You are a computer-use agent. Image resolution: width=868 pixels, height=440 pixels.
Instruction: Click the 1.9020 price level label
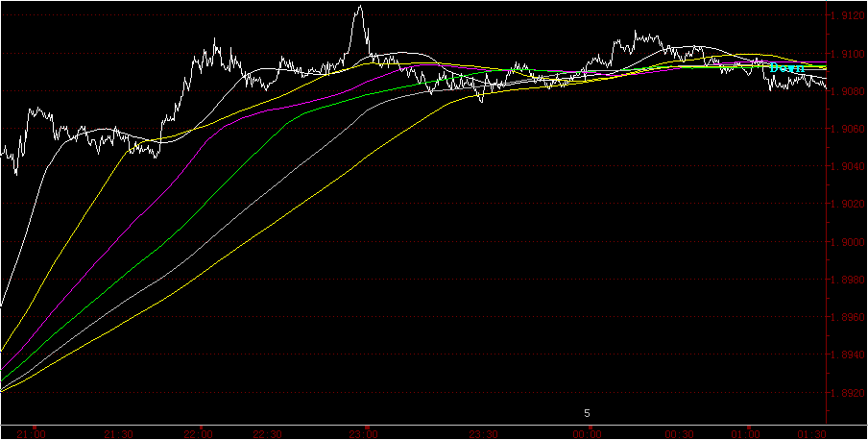(849, 205)
